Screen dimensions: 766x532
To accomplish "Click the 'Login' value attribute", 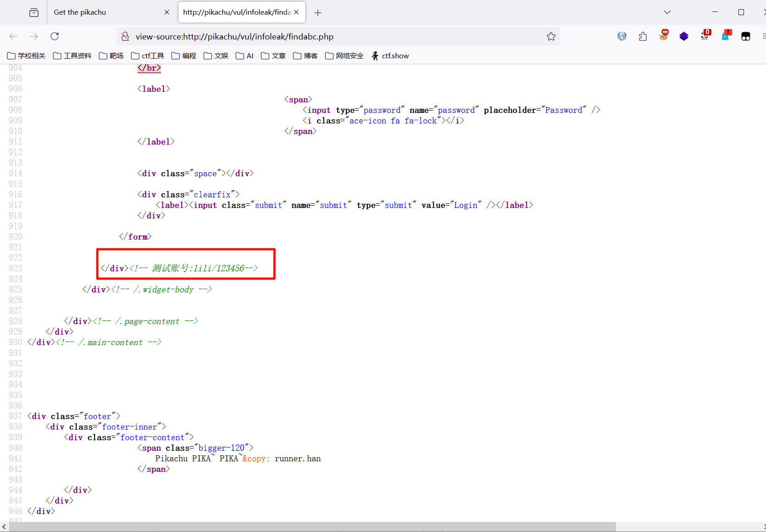I will point(466,205).
